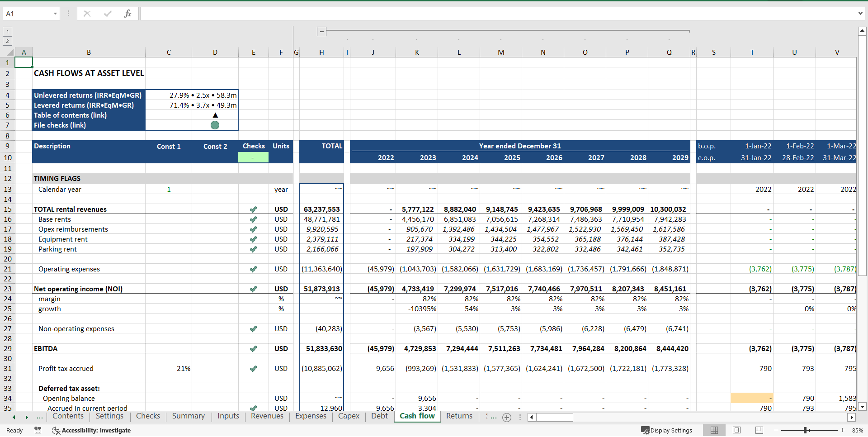Switch to Page Break Preview icon
Viewport: 868px width, 437px height.
coord(759,430)
